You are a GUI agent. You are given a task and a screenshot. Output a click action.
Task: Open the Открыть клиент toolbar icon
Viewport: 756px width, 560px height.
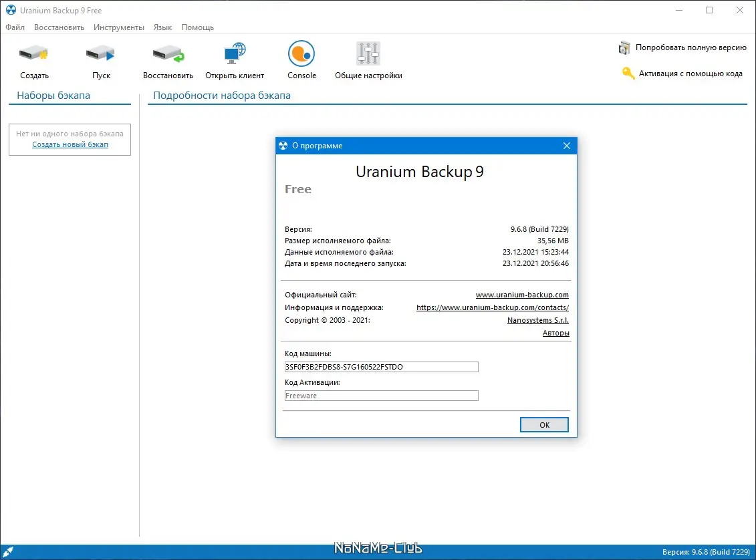[235, 53]
